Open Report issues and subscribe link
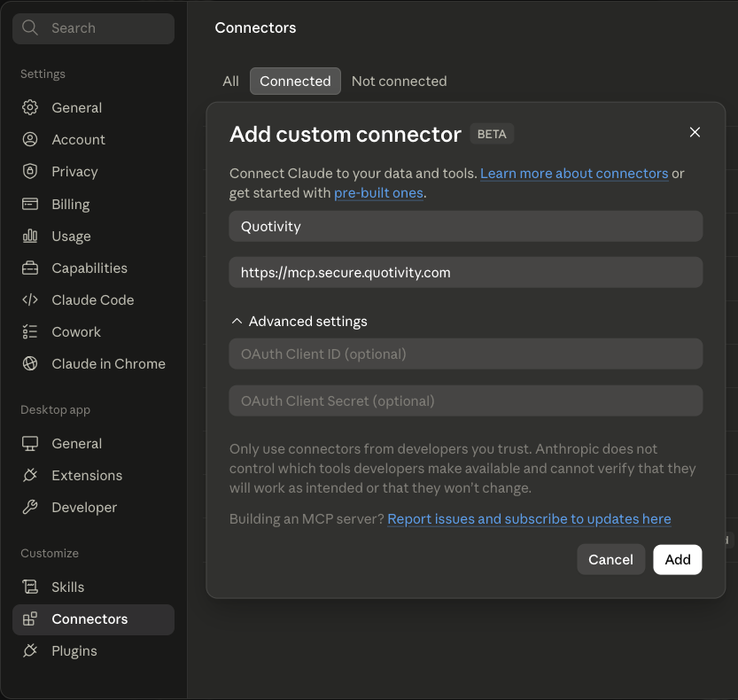Image resolution: width=738 pixels, height=700 pixels. pyautogui.click(x=529, y=518)
